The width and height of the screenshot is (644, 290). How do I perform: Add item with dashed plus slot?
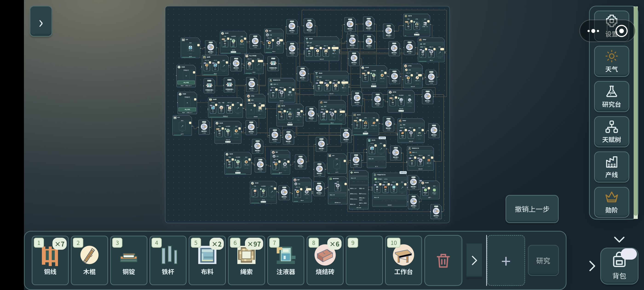point(506,261)
